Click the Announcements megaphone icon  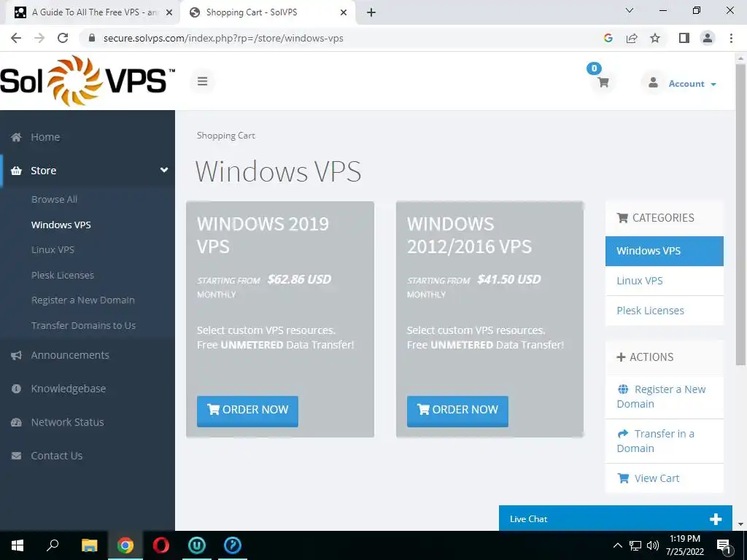pyautogui.click(x=16, y=355)
